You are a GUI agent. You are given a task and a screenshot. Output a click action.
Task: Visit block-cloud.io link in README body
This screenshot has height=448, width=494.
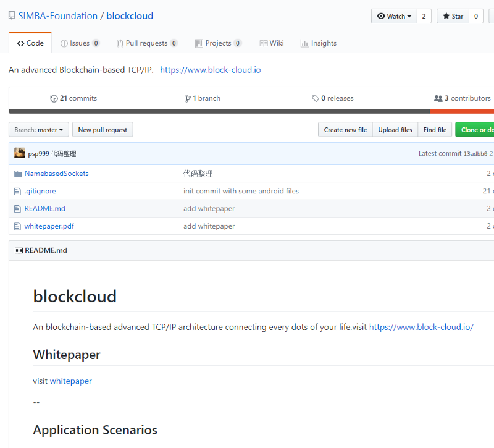click(x=421, y=327)
